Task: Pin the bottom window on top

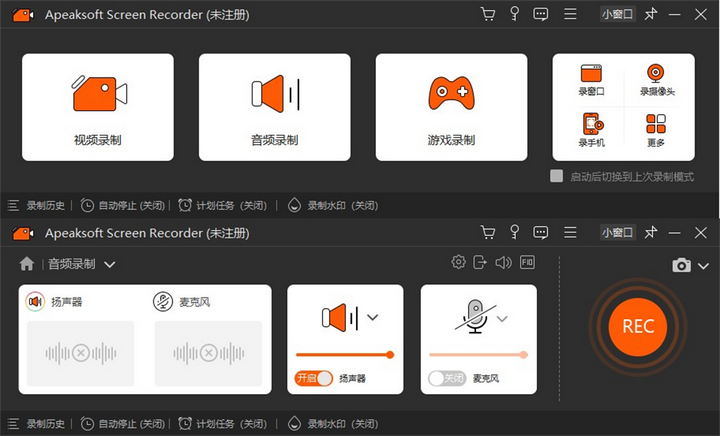Action: point(651,233)
